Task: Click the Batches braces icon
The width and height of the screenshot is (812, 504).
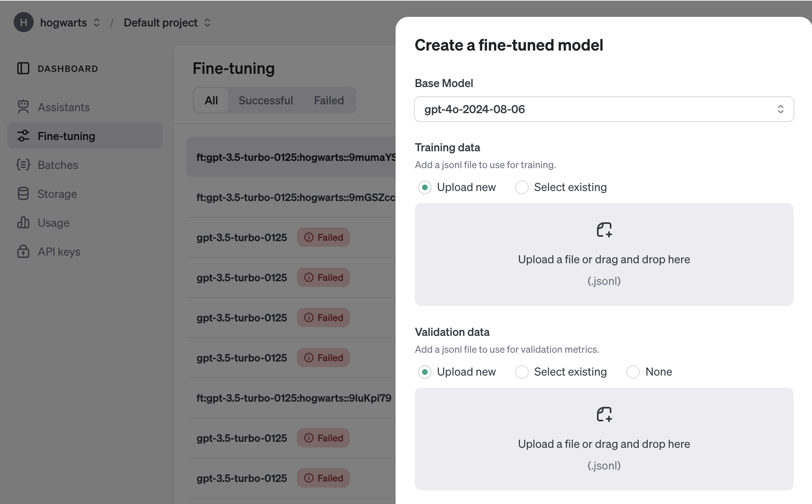Action: pyautogui.click(x=23, y=165)
